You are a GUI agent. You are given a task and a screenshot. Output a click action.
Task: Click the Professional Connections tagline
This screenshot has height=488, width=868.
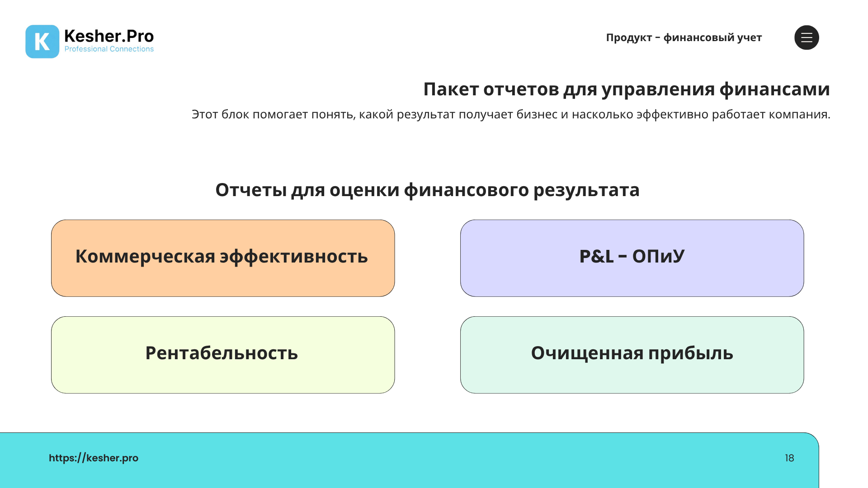(x=109, y=49)
